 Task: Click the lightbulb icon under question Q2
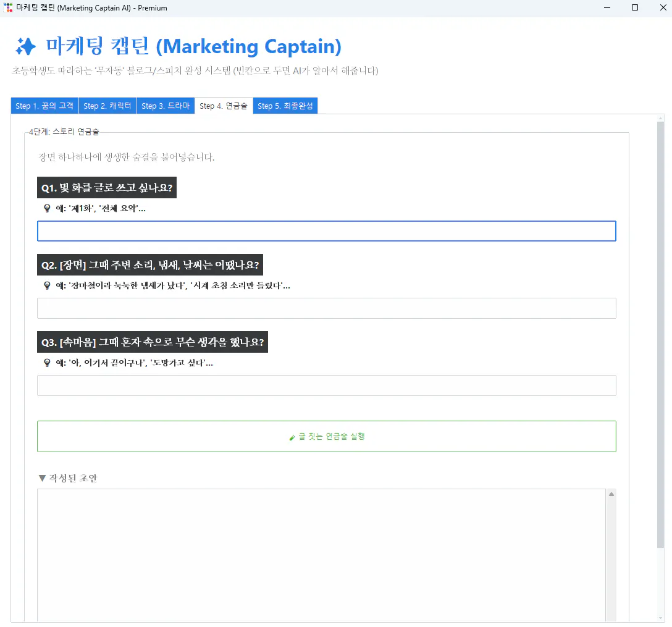click(47, 285)
